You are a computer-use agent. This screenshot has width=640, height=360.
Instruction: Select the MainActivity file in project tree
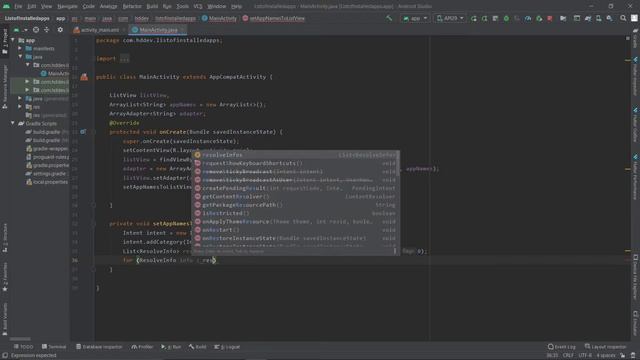pyautogui.click(x=55, y=73)
